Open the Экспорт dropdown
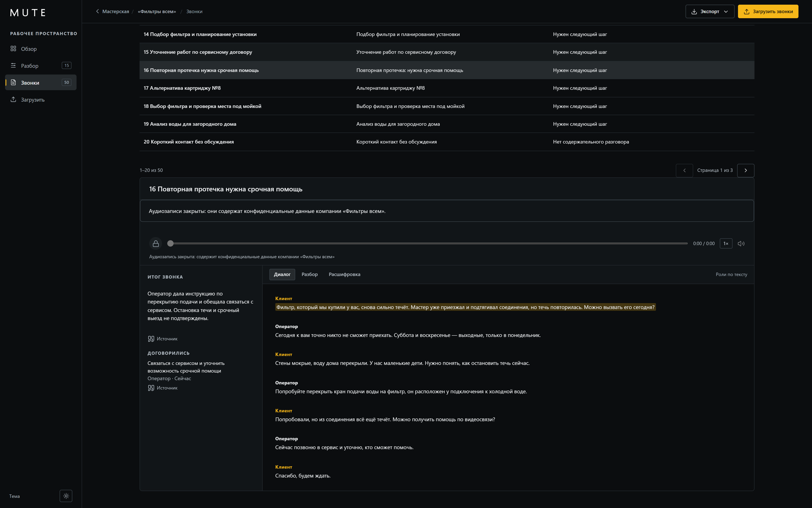The height and width of the screenshot is (508, 812). 710,11
